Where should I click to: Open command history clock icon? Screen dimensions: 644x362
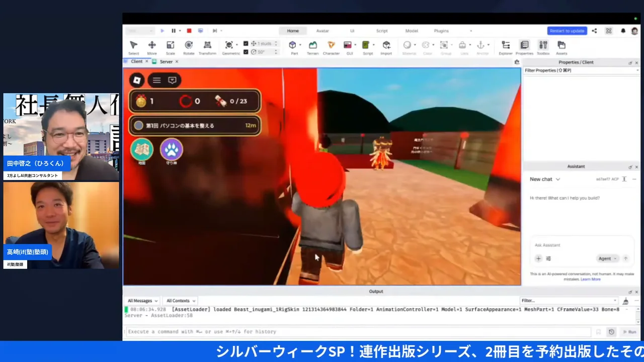[x=611, y=332]
